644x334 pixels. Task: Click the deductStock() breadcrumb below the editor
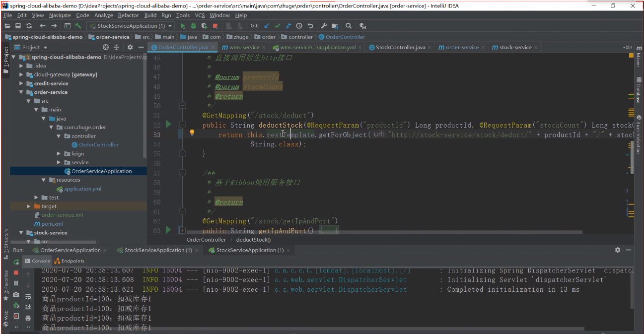tap(253, 240)
